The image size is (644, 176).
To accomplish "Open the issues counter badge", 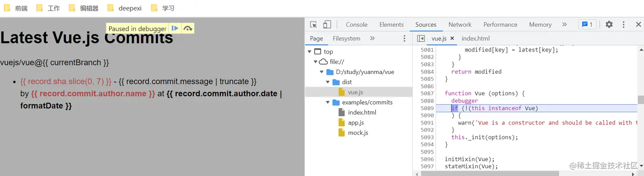I will (x=587, y=25).
